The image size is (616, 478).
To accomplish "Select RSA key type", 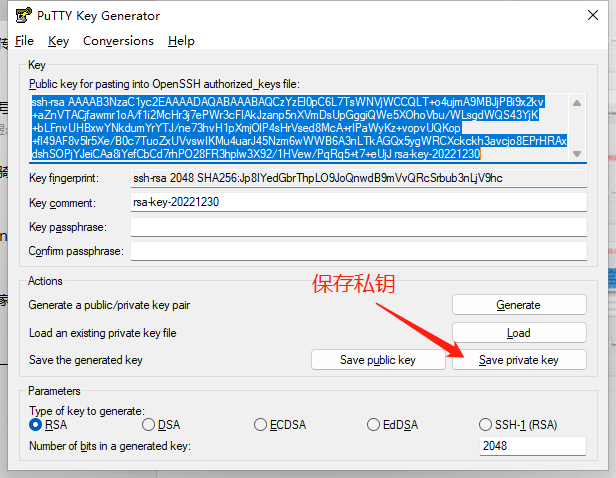I will click(x=36, y=425).
